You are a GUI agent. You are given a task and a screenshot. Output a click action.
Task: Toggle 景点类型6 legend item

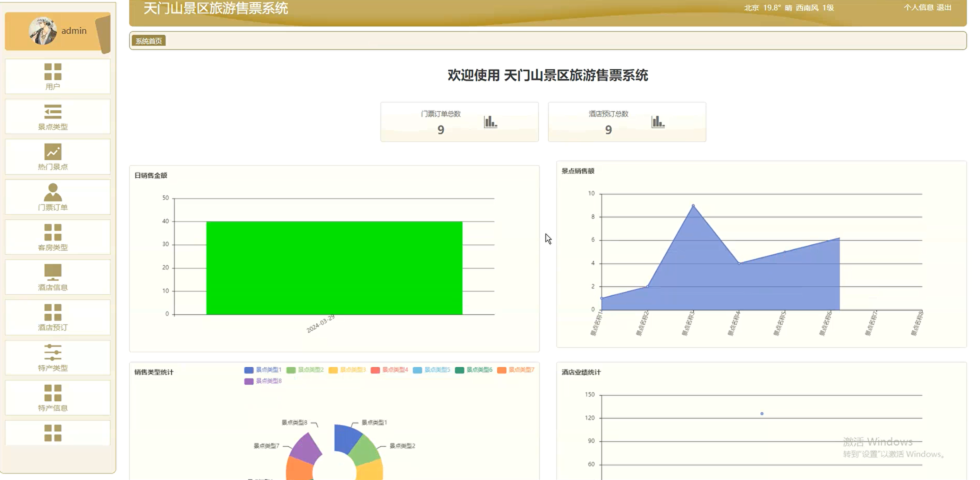(x=474, y=370)
